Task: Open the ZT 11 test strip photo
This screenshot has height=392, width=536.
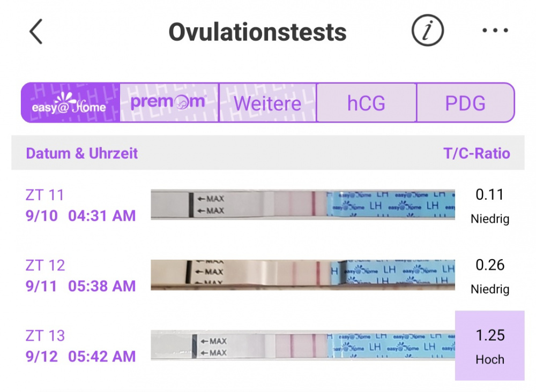Action: click(303, 204)
